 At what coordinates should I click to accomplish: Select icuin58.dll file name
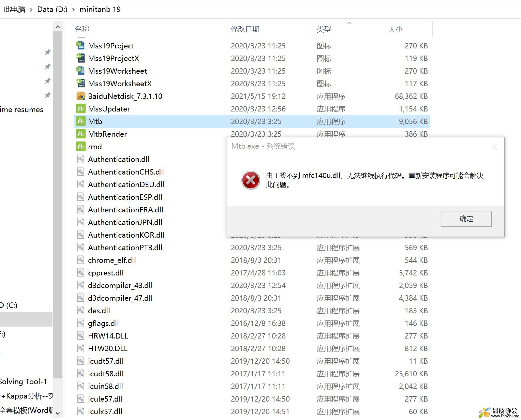(105, 386)
